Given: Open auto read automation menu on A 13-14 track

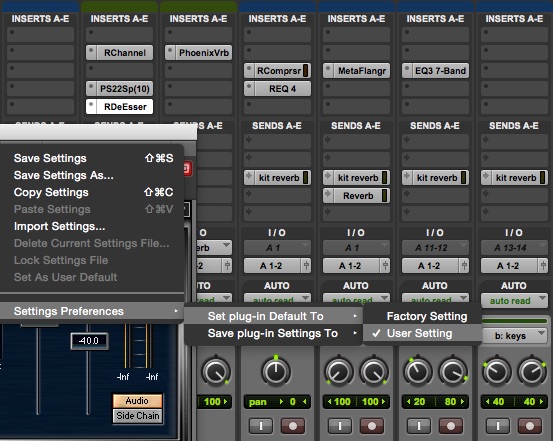Looking at the screenshot, I should (514, 300).
